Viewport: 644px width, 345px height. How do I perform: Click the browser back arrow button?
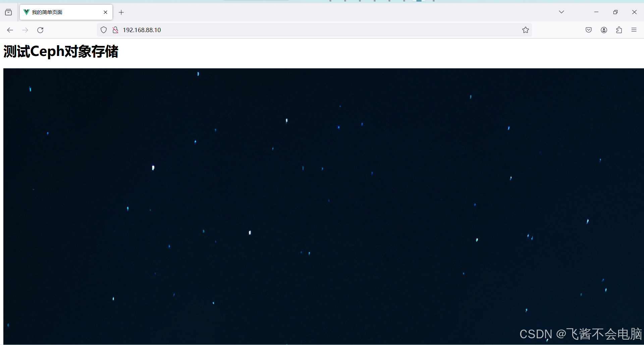pos(10,30)
